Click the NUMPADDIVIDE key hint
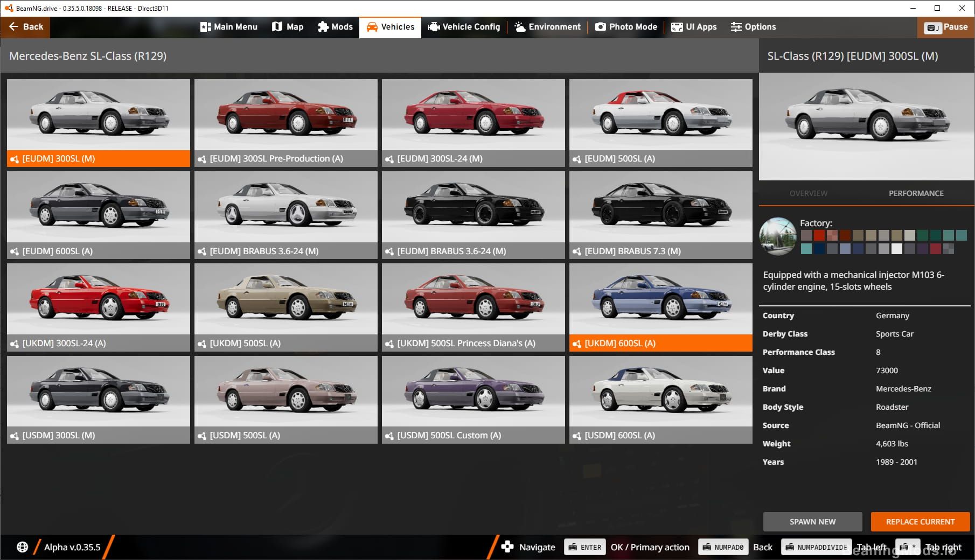Image resolution: width=975 pixels, height=560 pixels. pyautogui.click(x=817, y=547)
